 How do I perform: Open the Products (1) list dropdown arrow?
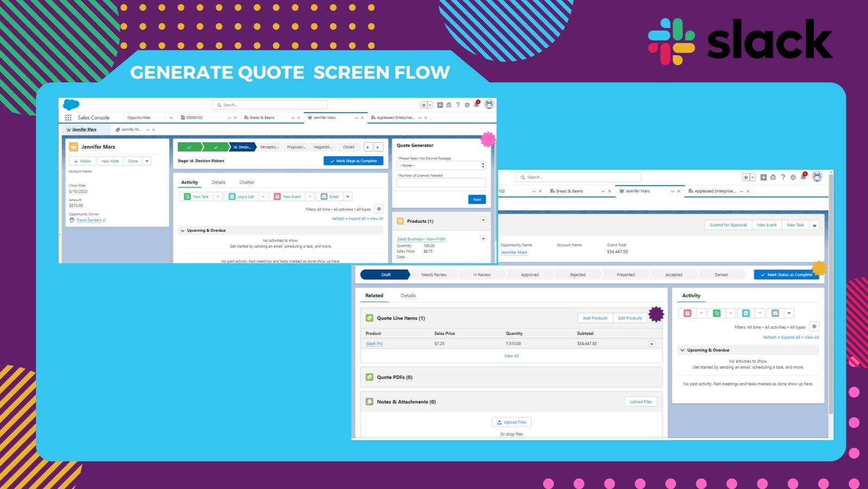tap(483, 220)
